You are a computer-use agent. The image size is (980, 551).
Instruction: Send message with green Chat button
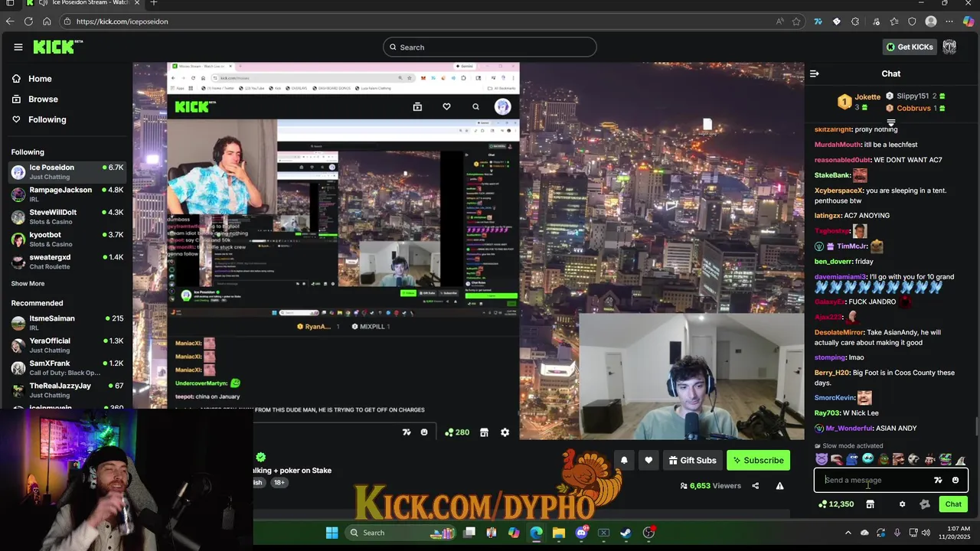pos(953,504)
